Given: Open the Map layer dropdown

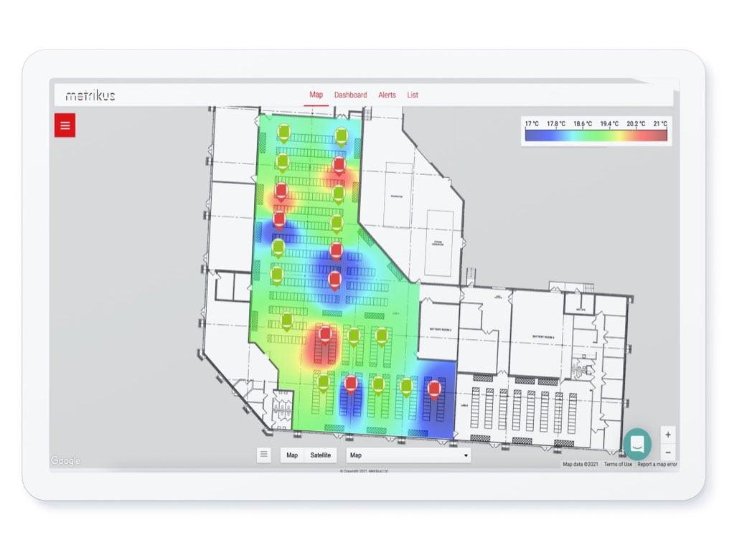Looking at the screenshot, I should click(408, 455).
